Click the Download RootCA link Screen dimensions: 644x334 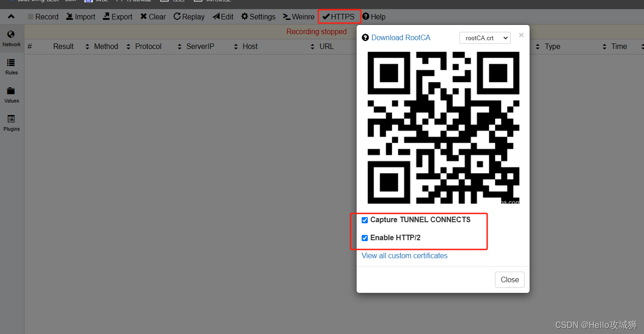pos(401,38)
